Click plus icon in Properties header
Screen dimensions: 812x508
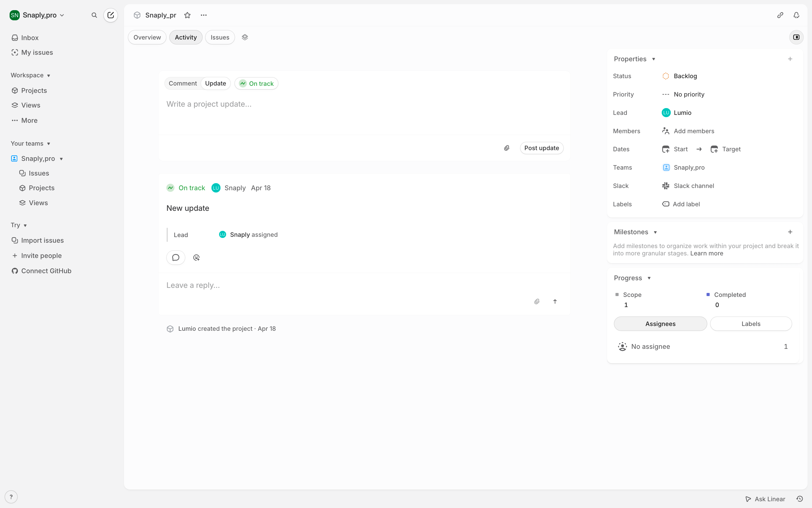(790, 59)
